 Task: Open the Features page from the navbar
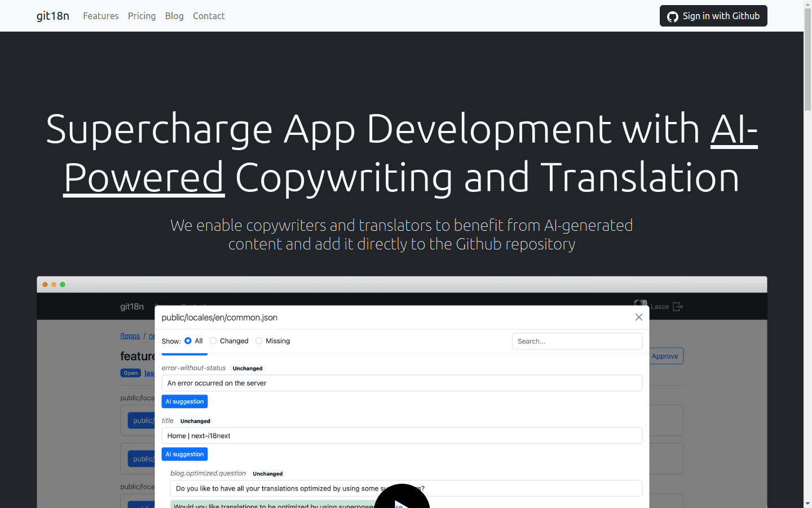click(x=100, y=16)
